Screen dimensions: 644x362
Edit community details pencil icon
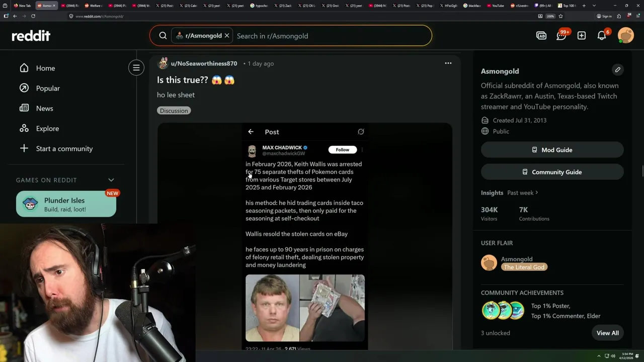pos(618,70)
